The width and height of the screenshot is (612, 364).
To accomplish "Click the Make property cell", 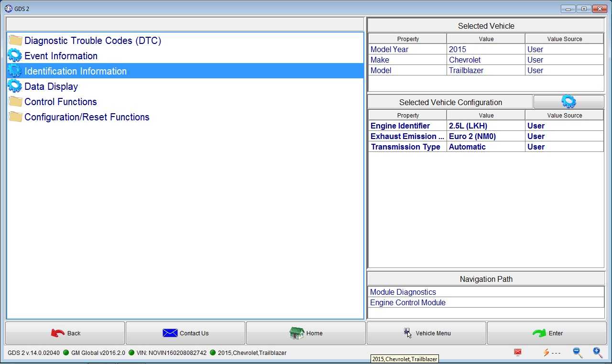I will pos(408,60).
